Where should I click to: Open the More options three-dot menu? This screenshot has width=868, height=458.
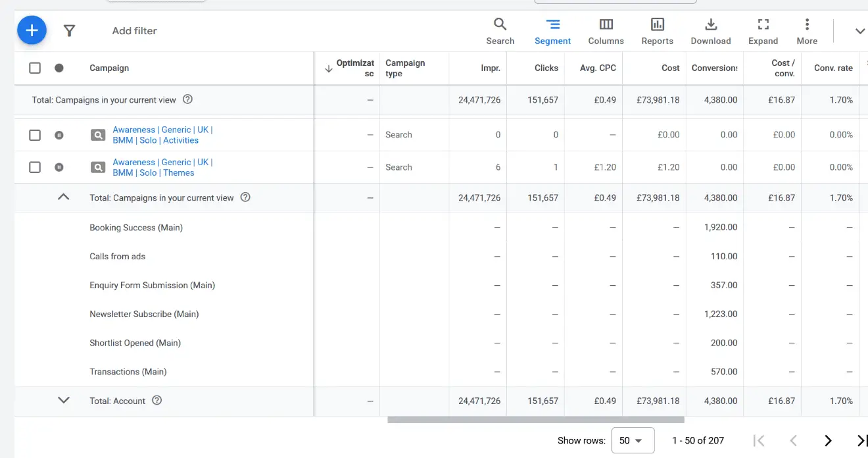[807, 30]
